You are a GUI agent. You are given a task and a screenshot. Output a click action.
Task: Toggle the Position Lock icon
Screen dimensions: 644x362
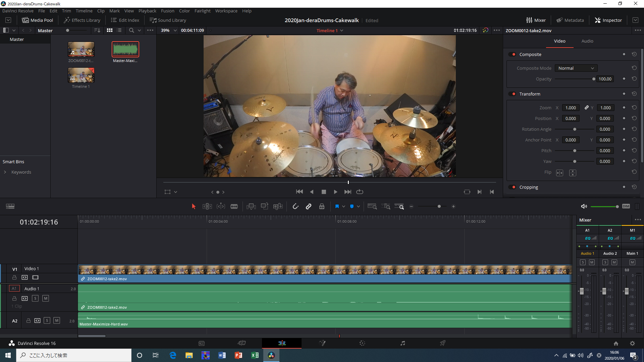pos(322,206)
